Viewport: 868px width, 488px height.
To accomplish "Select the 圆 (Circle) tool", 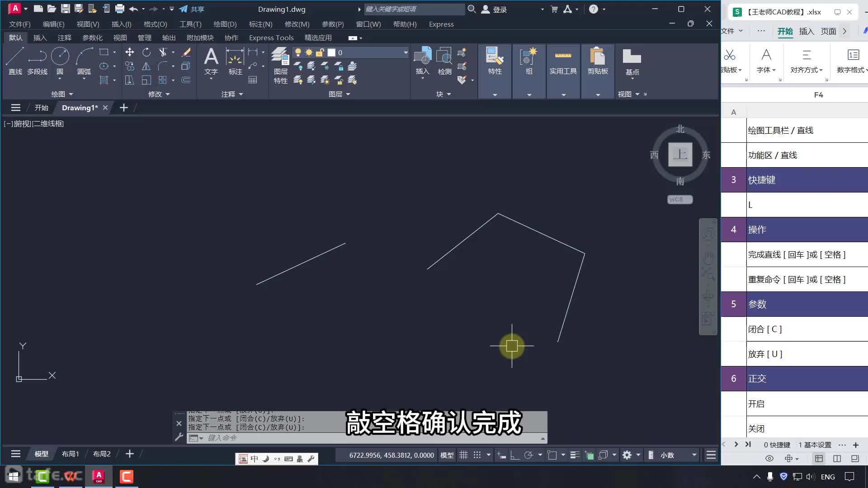I will point(60,61).
